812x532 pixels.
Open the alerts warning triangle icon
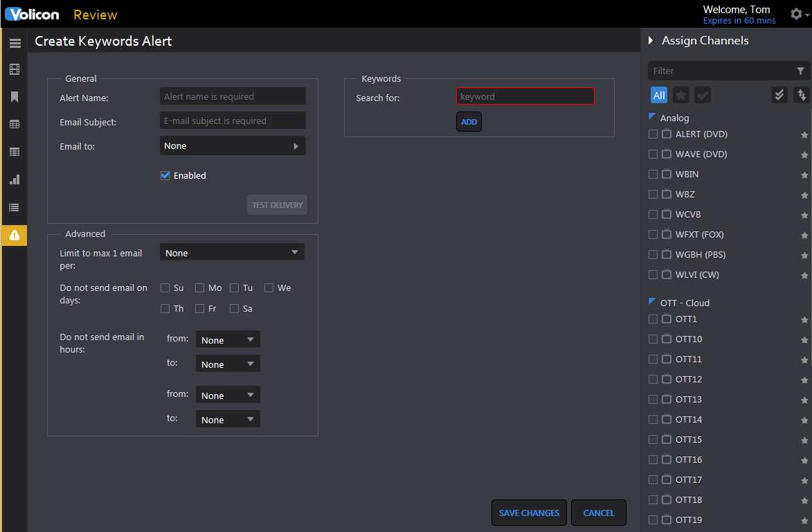(15, 236)
